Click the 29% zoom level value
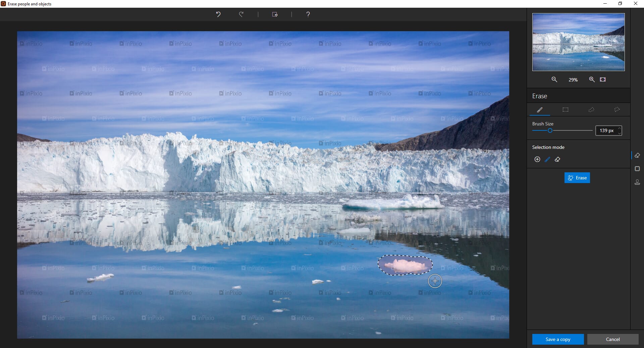The image size is (644, 348). click(573, 80)
